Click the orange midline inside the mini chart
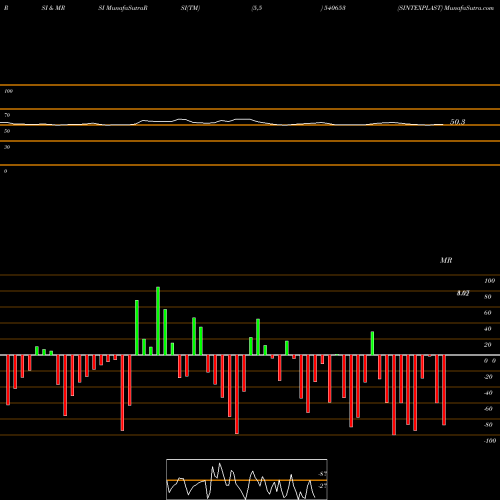The width and height of the screenshot is (500, 500). coord(247,480)
